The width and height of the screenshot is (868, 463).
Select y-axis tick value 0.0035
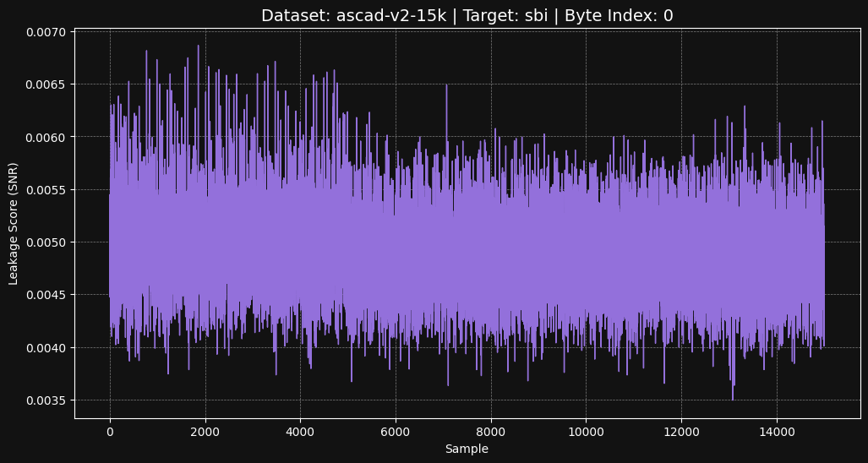point(46,400)
